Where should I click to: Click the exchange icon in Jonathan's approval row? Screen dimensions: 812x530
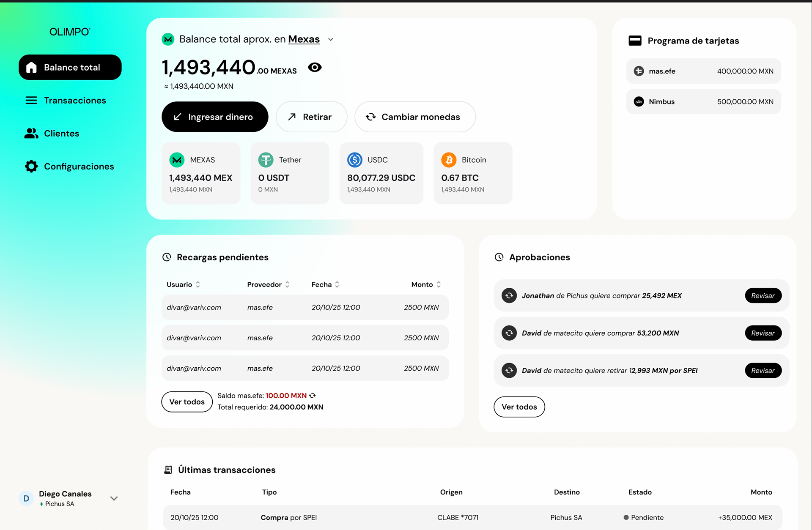509,295
